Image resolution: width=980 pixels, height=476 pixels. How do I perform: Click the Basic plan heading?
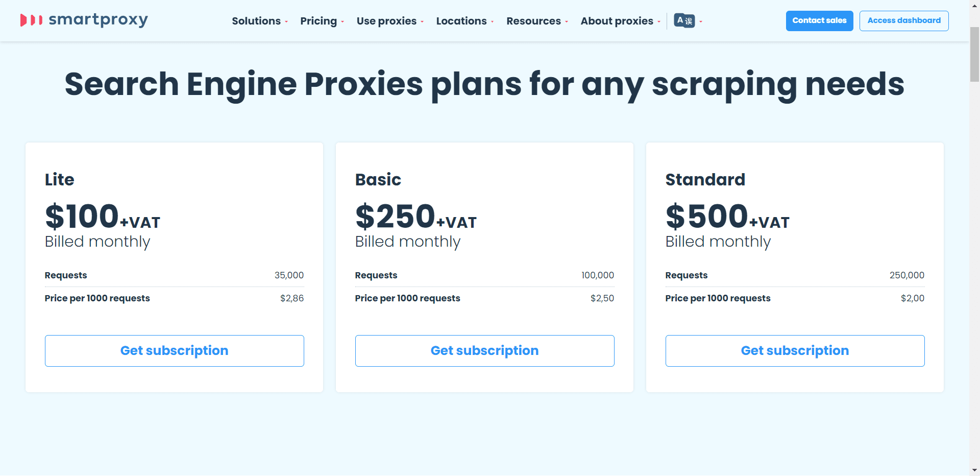click(x=378, y=180)
